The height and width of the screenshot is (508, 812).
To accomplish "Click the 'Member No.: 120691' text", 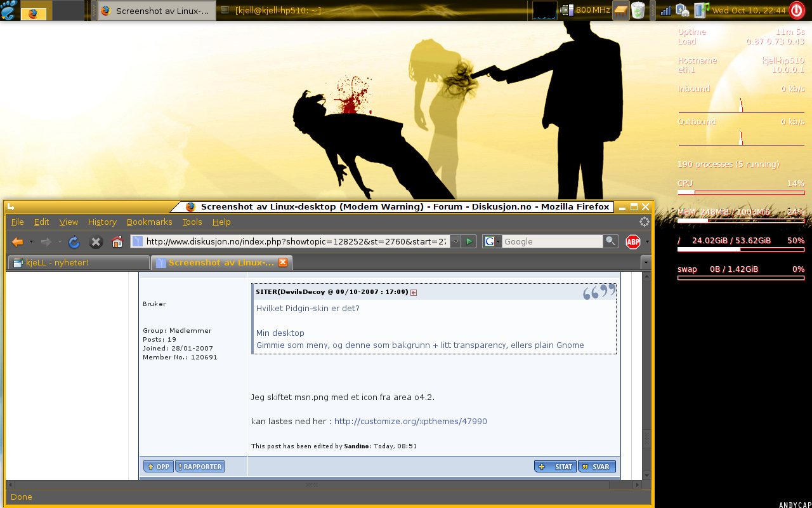I will coord(180,358).
